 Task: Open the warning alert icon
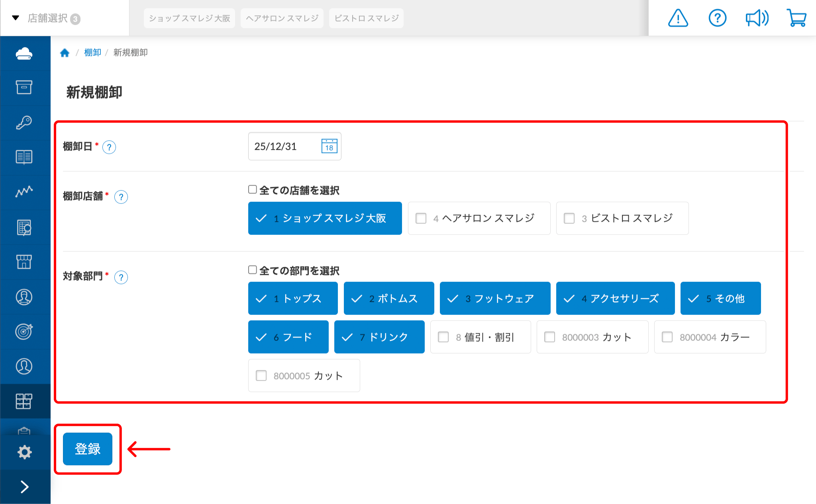coord(678,18)
